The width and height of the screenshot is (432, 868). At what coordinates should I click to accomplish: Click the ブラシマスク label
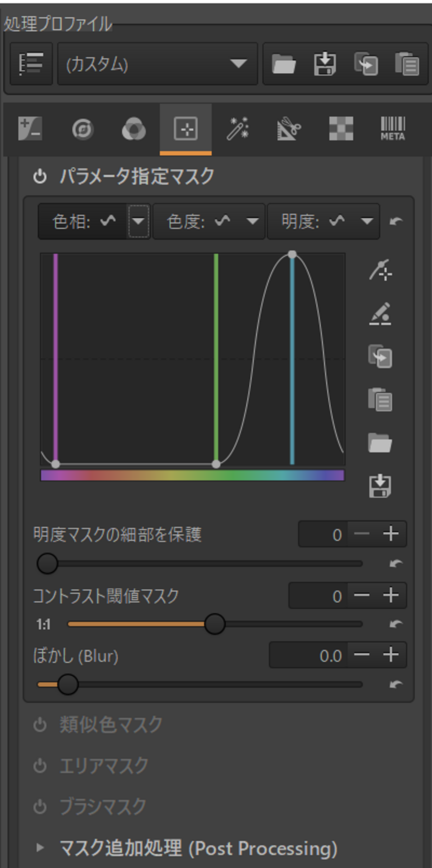pos(103,807)
